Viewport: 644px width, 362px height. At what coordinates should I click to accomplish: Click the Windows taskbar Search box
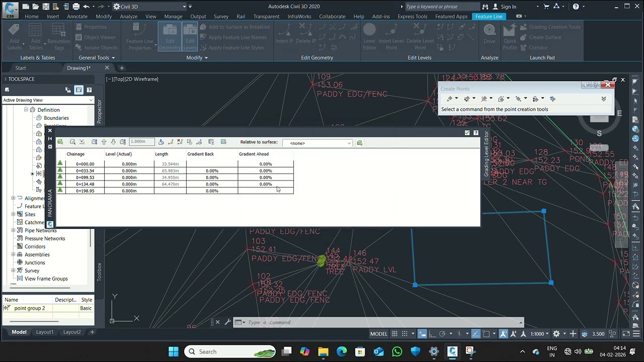(230, 351)
